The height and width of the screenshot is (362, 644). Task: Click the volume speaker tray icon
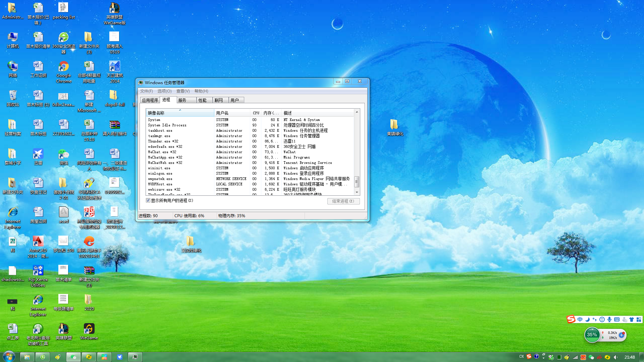coord(615,357)
